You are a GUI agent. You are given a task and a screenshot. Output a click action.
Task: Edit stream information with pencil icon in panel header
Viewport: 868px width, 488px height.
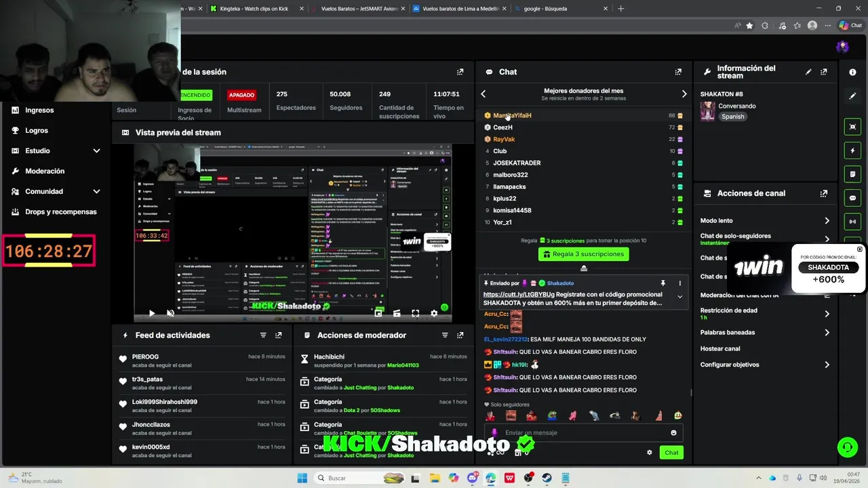808,72
